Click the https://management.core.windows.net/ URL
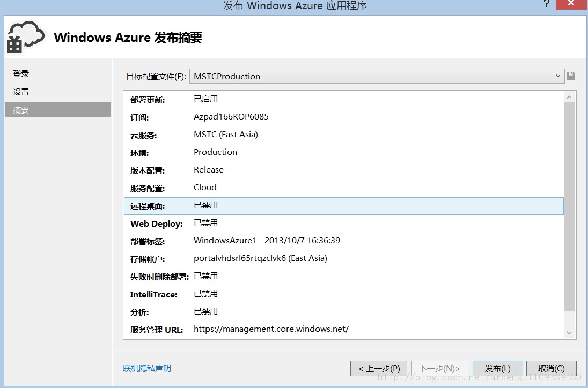 coord(271,329)
